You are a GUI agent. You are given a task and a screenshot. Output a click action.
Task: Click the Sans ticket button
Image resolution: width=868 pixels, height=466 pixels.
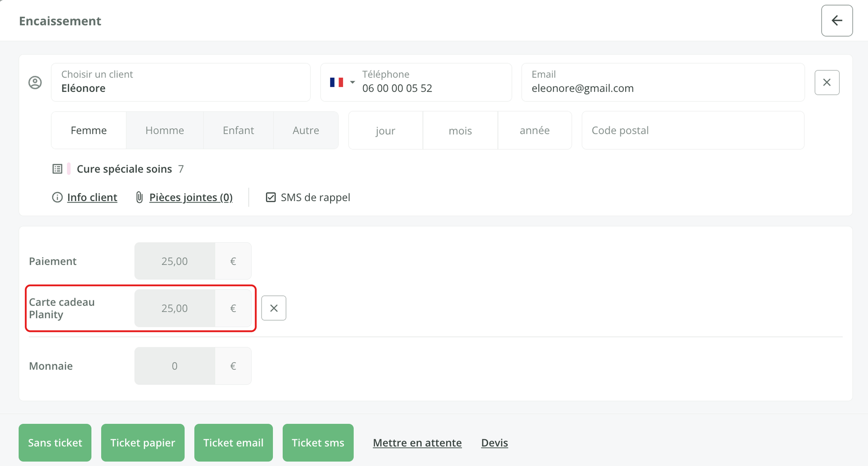point(55,442)
